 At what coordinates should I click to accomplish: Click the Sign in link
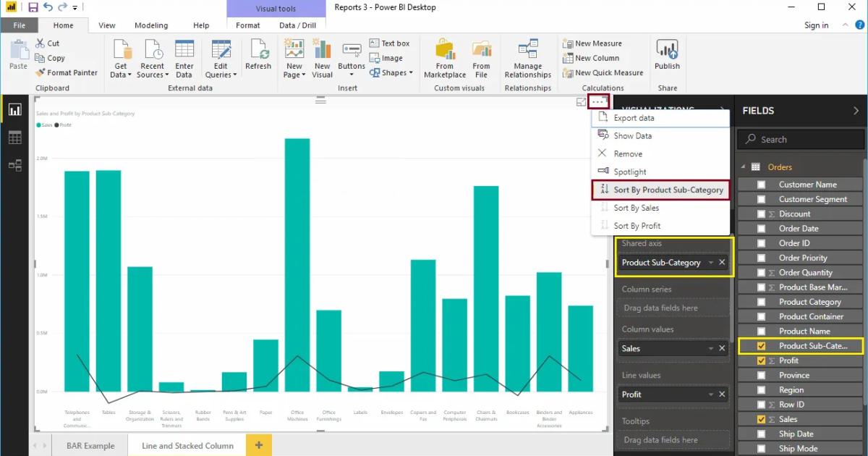point(816,25)
